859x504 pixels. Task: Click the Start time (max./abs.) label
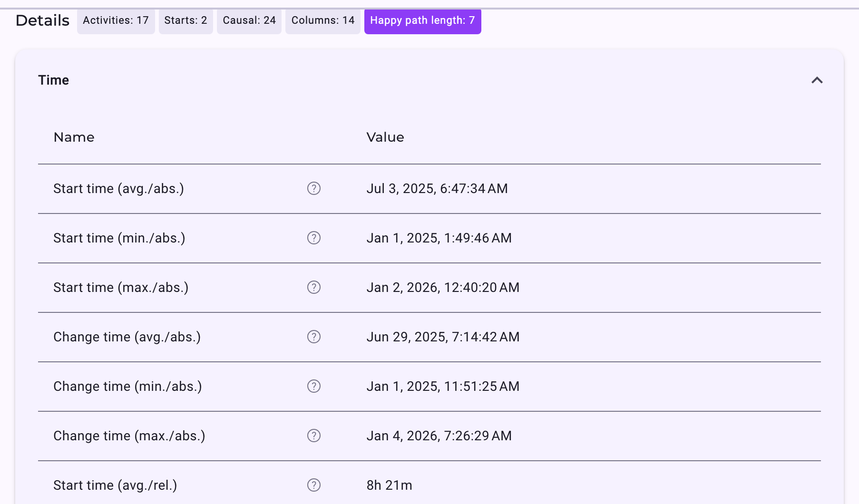[121, 288]
